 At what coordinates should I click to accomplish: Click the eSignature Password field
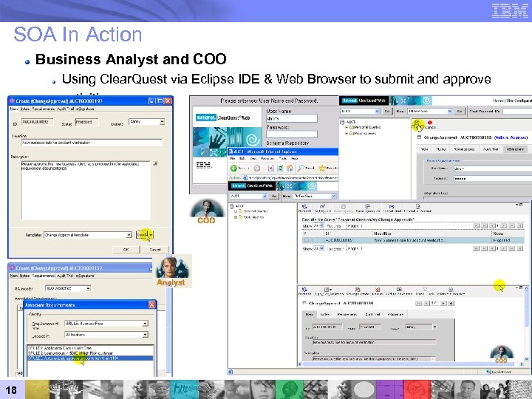coord(493,179)
